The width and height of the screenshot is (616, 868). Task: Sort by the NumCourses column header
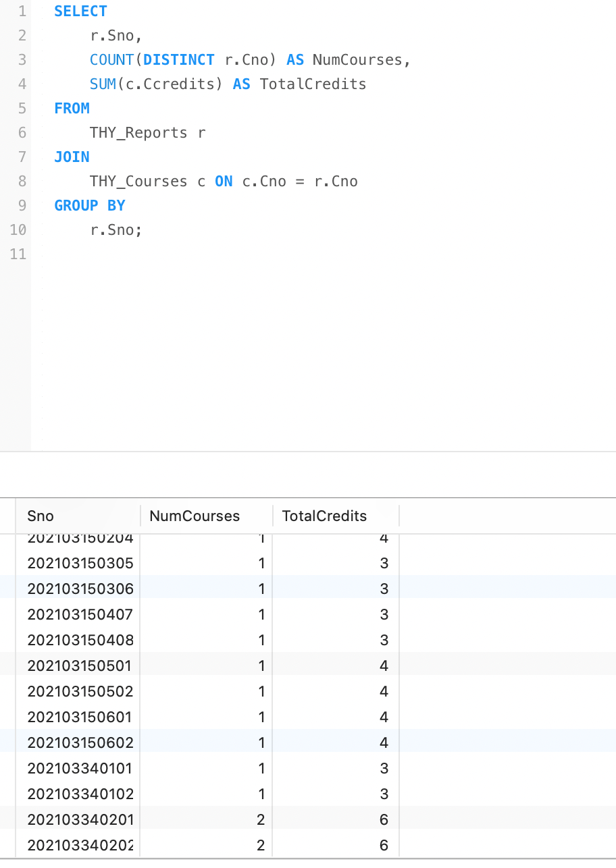(195, 516)
